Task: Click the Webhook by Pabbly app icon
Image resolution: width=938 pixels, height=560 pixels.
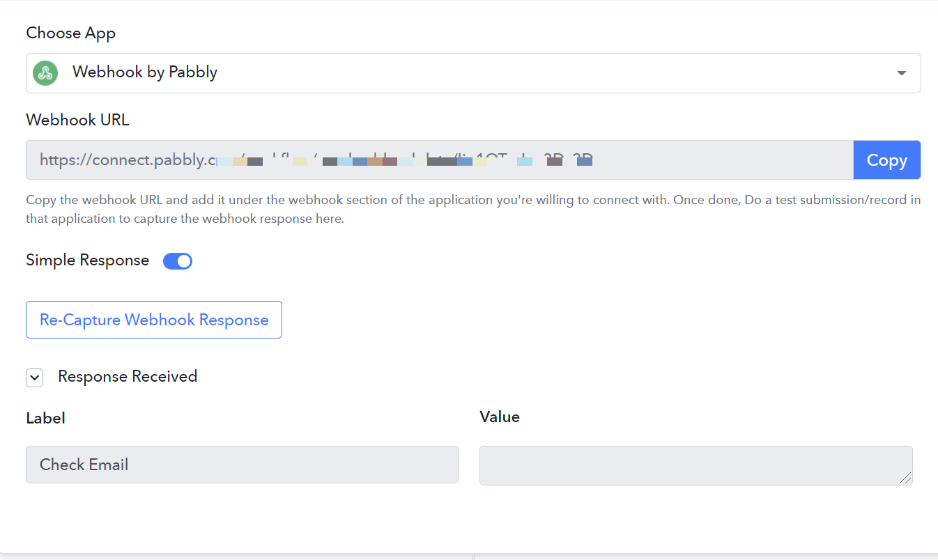Action: point(45,73)
